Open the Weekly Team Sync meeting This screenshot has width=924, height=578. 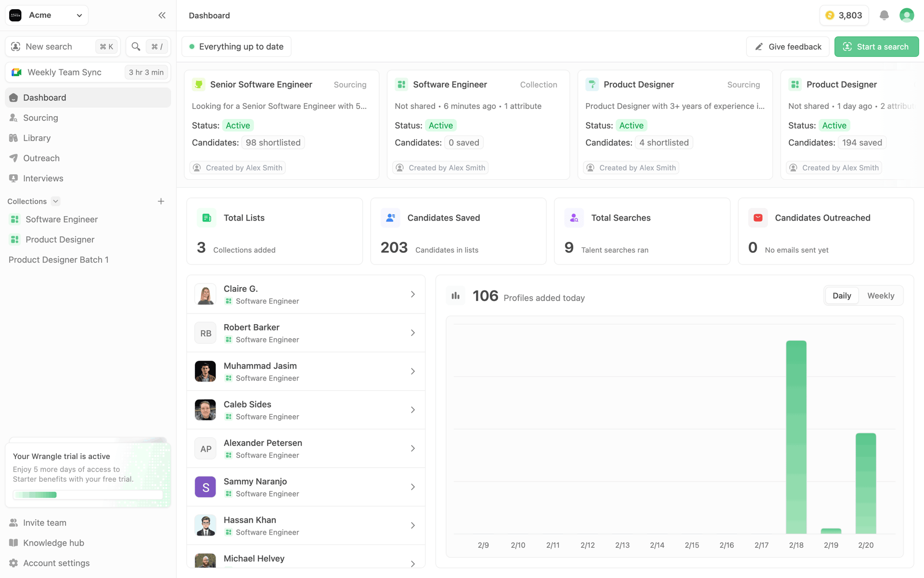88,72
